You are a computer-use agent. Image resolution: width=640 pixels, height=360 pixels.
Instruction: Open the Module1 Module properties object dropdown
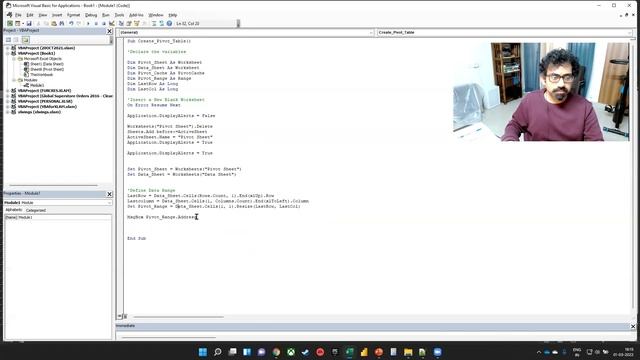[x=58, y=202]
